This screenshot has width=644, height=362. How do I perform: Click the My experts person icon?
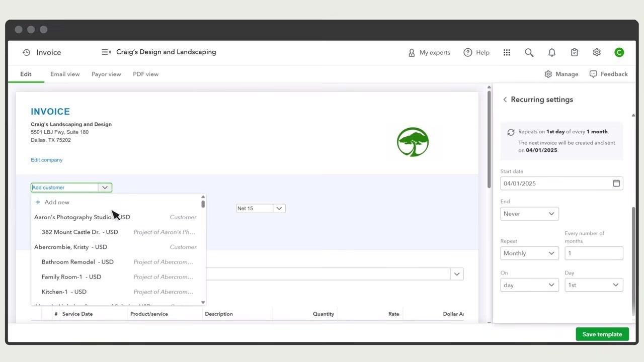412,52
